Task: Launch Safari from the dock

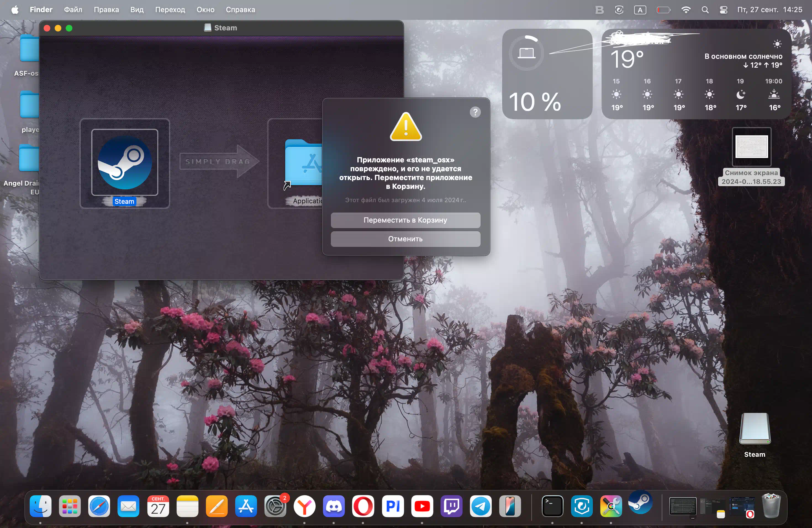Action: 99,506
